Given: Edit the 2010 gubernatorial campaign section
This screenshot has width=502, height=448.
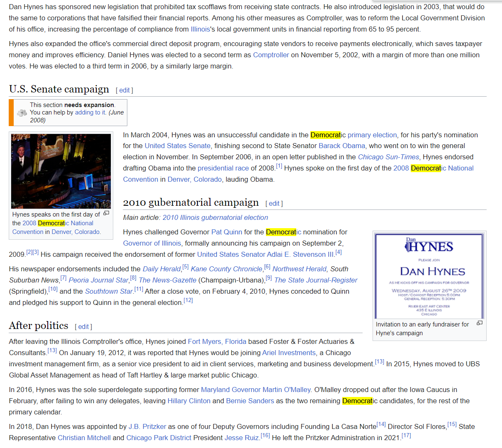Looking at the screenshot, I should pos(274,203).
